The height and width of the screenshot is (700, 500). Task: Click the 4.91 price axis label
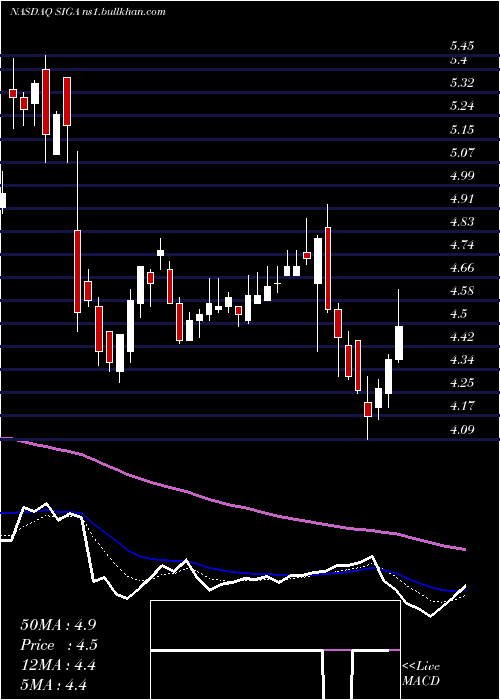pyautogui.click(x=462, y=199)
